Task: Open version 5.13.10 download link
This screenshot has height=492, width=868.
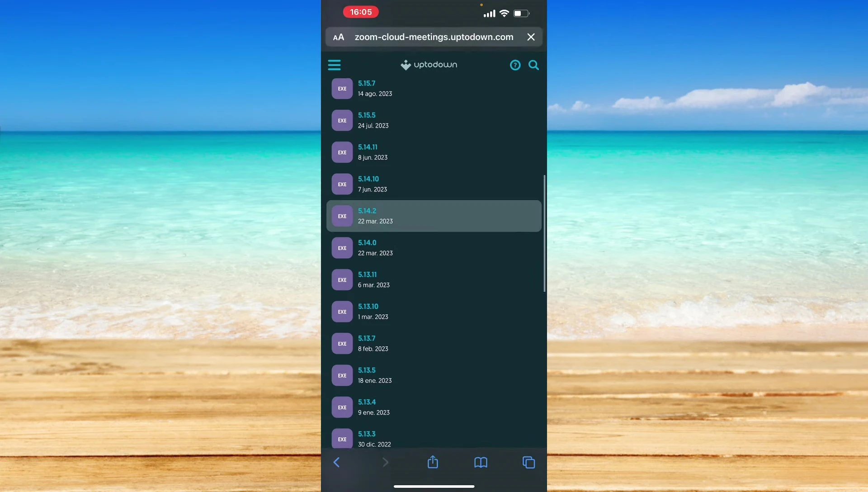Action: [x=368, y=307]
